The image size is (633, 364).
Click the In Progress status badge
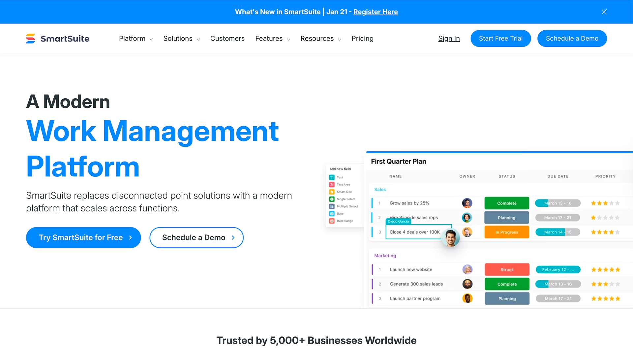tap(507, 232)
